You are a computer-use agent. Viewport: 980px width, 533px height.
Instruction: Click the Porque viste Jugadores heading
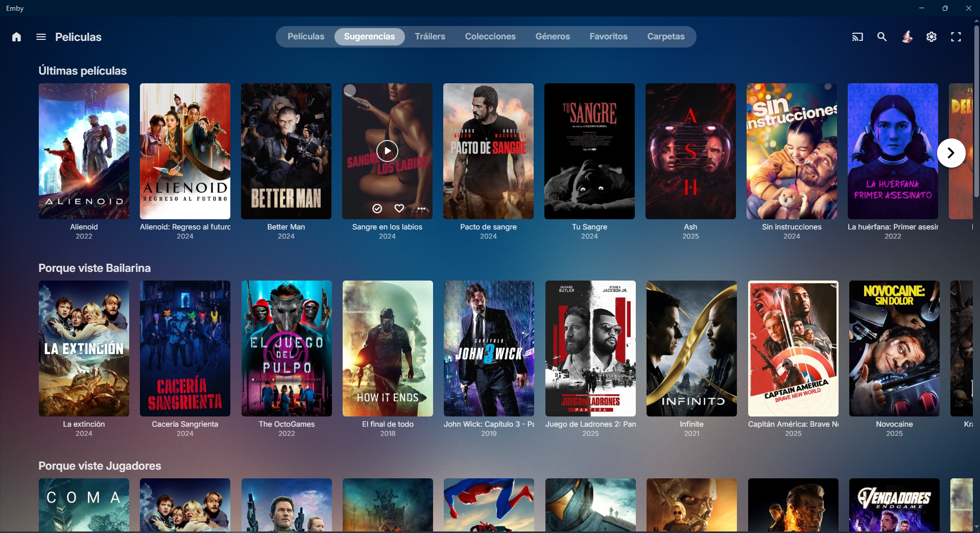coord(100,466)
